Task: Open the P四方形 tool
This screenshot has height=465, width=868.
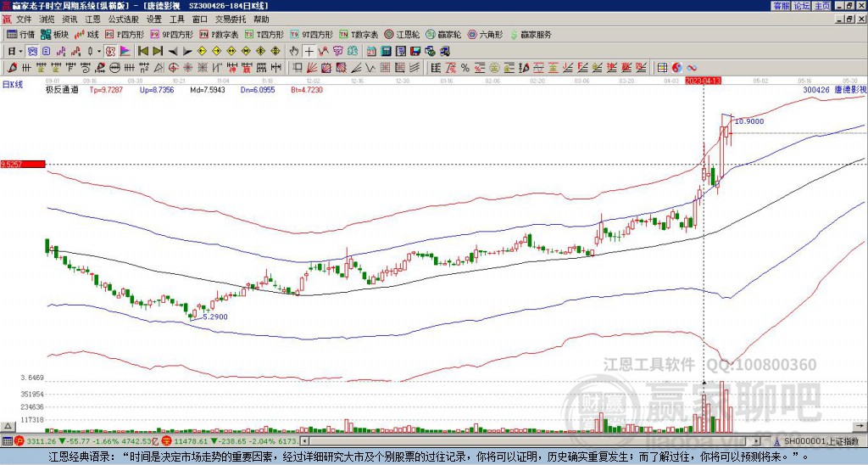Action: point(125,34)
